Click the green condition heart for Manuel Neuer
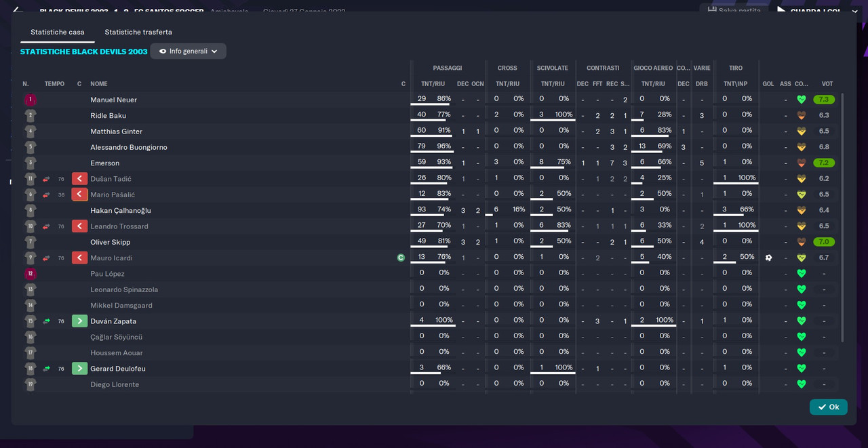This screenshot has width=868, height=448. coord(801,100)
